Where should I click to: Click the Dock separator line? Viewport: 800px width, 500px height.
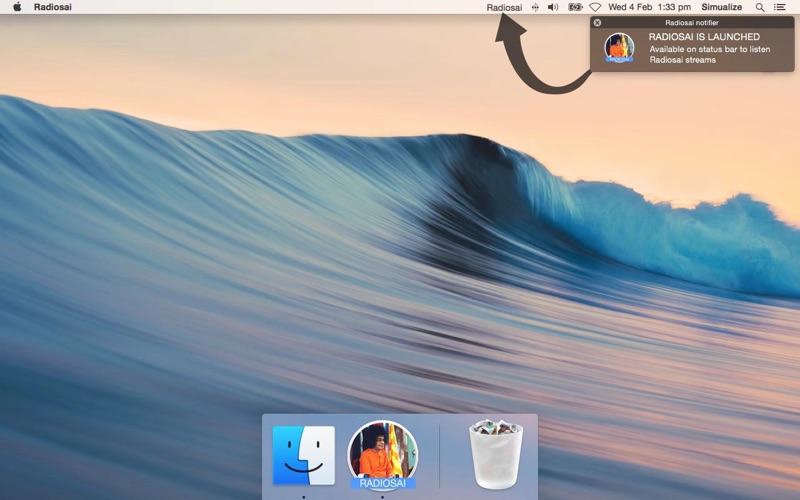click(x=439, y=456)
